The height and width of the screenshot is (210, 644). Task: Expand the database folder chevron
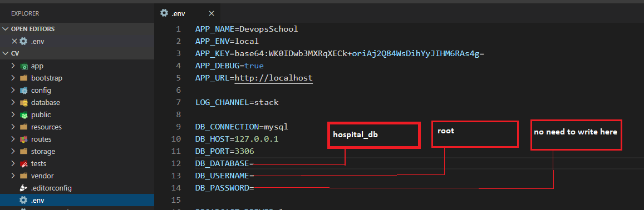(x=13, y=103)
